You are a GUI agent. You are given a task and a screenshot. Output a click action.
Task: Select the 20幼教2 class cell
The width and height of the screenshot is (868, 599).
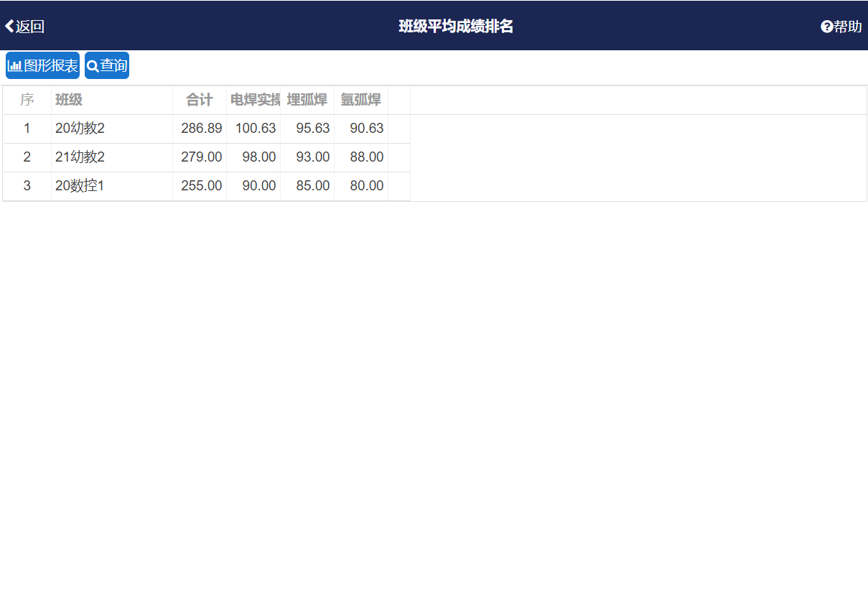[x=112, y=129]
